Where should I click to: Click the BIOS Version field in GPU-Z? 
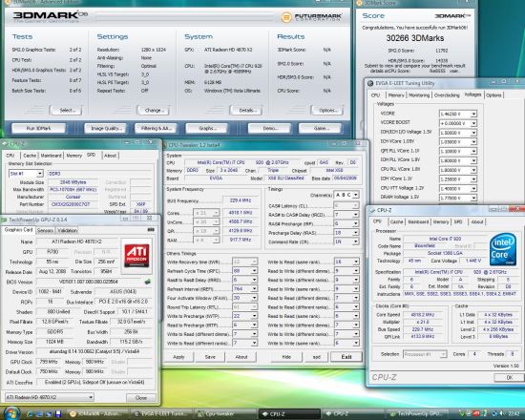click(x=90, y=282)
